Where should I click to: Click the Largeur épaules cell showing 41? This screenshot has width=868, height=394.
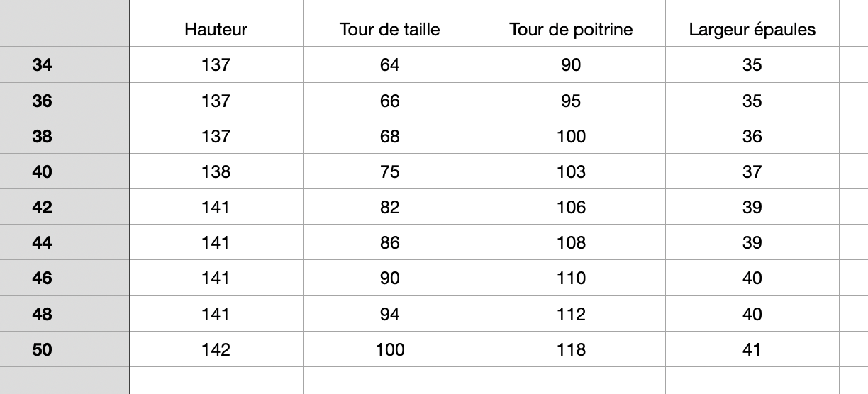click(x=752, y=349)
